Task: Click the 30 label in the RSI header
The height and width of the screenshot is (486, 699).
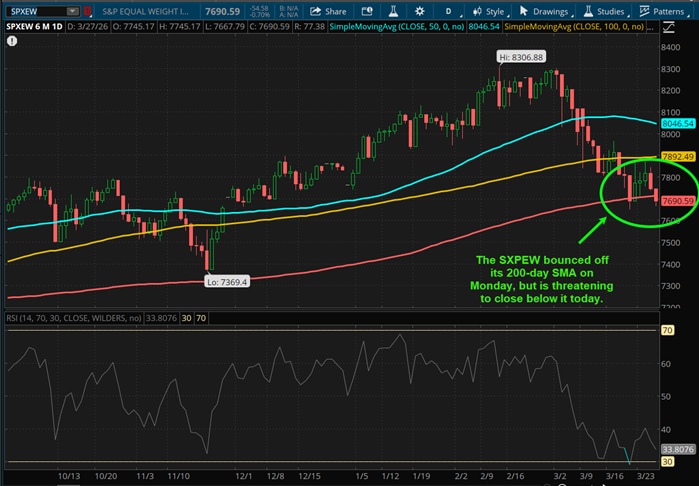Action: click(186, 318)
